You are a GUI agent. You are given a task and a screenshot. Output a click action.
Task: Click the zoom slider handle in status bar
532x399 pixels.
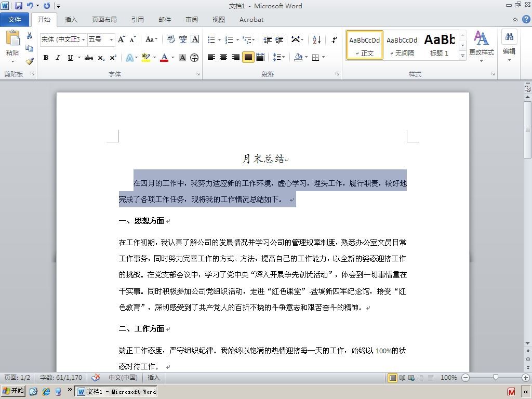tap(496, 377)
